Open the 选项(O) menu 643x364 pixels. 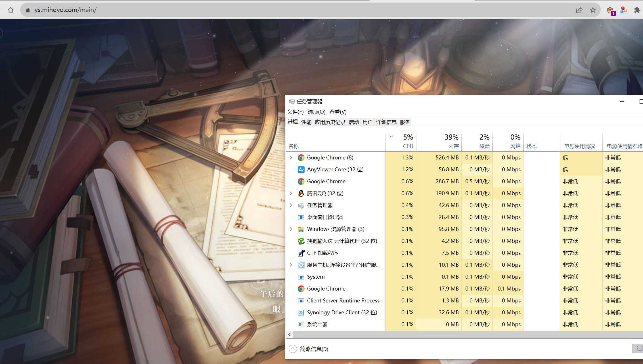click(x=317, y=112)
